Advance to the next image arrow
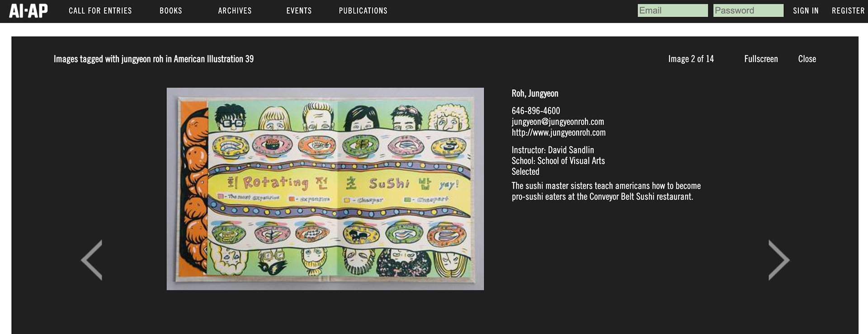 (x=779, y=260)
